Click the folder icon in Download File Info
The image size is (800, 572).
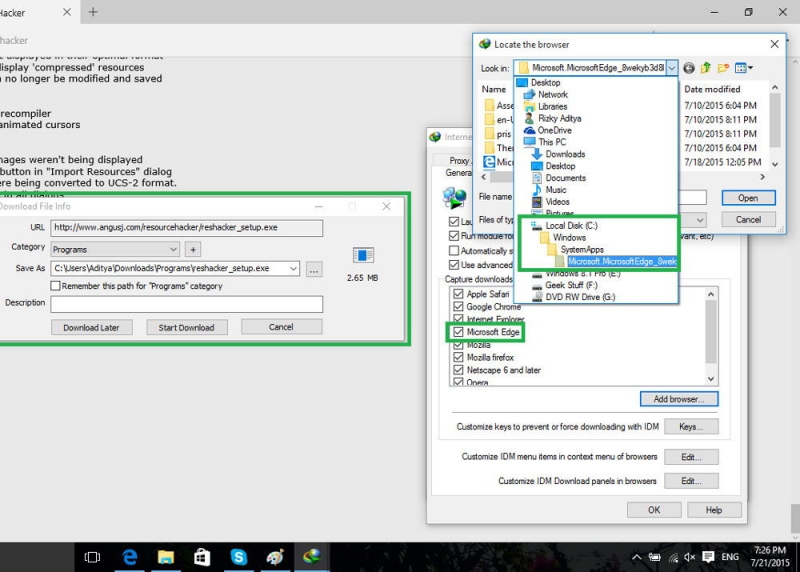[x=363, y=255]
